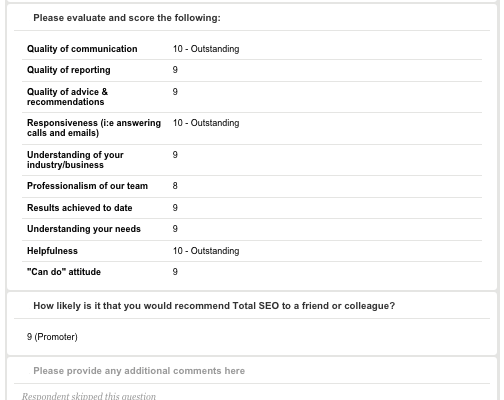The image size is (504, 400).
Task: Click the Quality of reporting row label
Action: tap(69, 70)
